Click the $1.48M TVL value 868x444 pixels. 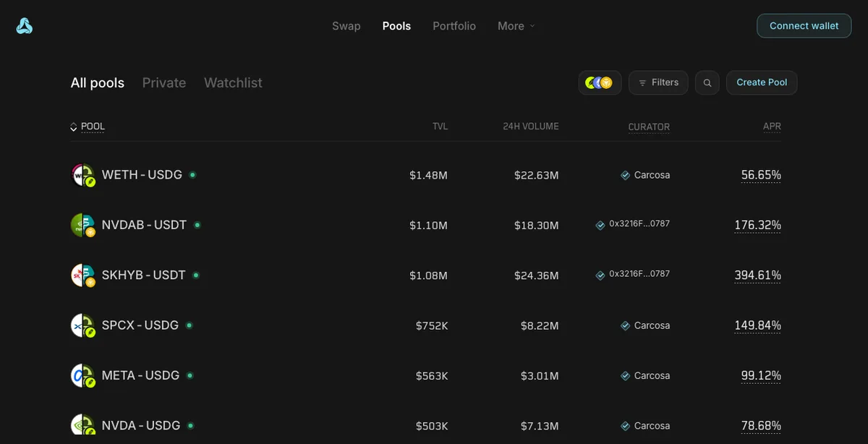point(428,175)
